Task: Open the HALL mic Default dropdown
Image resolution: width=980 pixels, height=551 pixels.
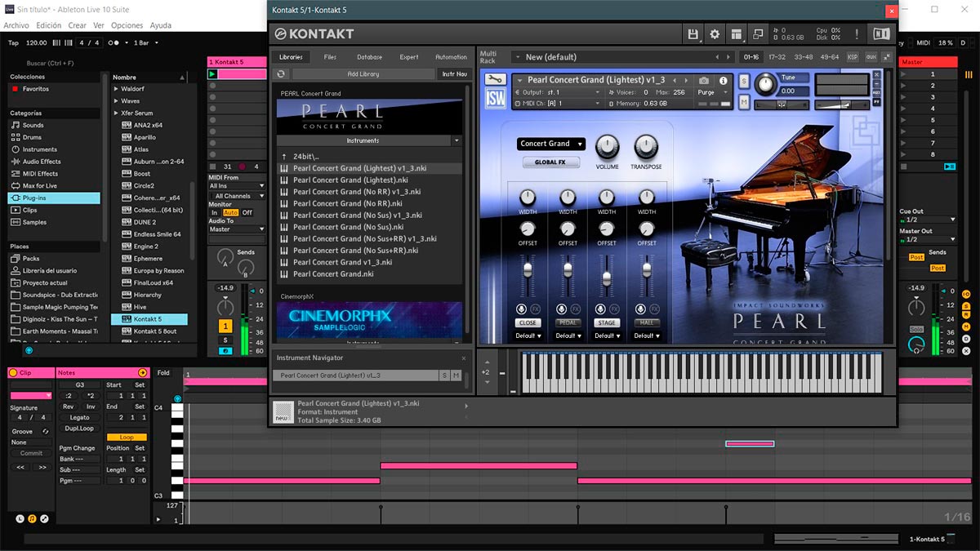Action: pyautogui.click(x=647, y=335)
